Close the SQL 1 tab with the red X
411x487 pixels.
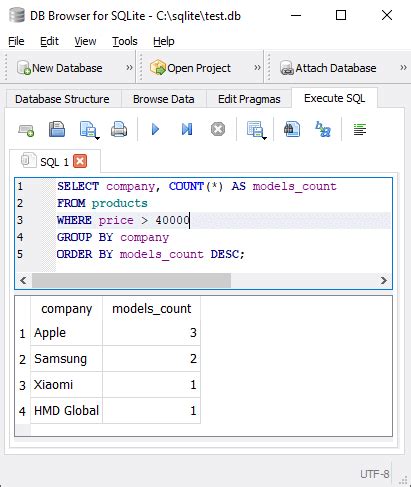(x=80, y=161)
